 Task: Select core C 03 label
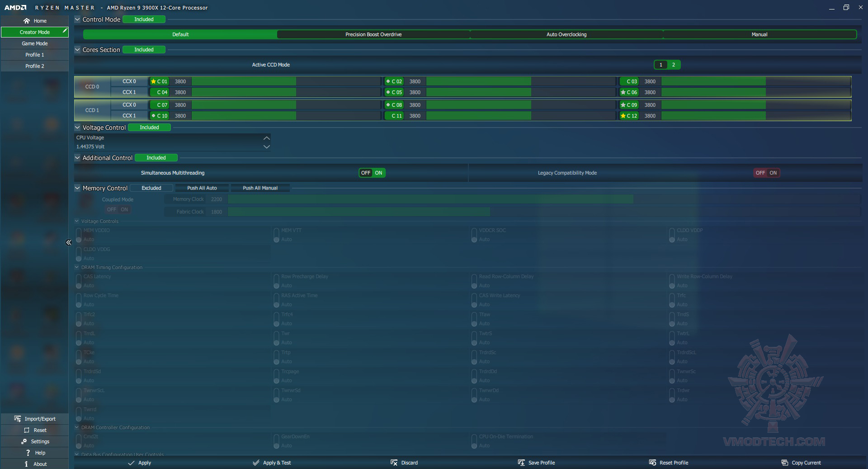tap(629, 81)
